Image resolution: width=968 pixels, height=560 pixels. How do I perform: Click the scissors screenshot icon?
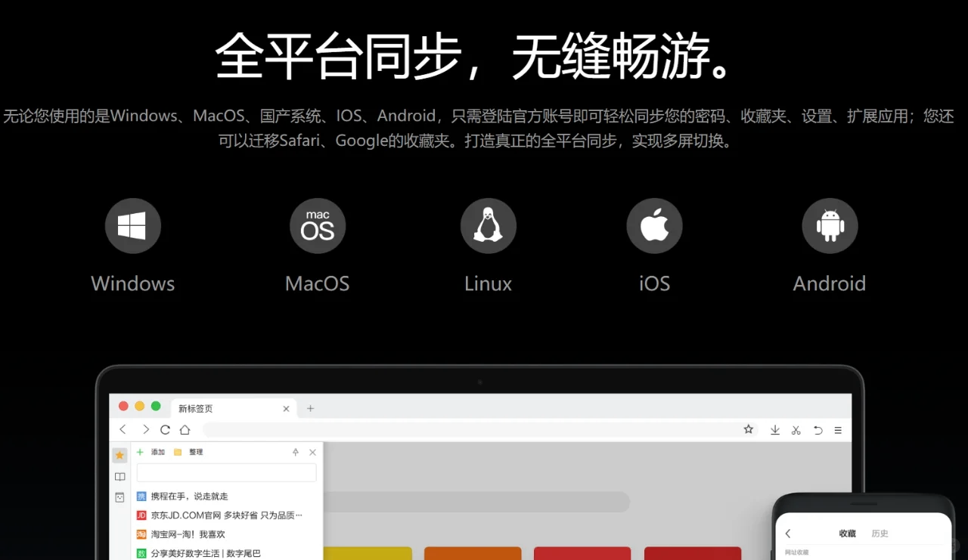pyautogui.click(x=796, y=430)
